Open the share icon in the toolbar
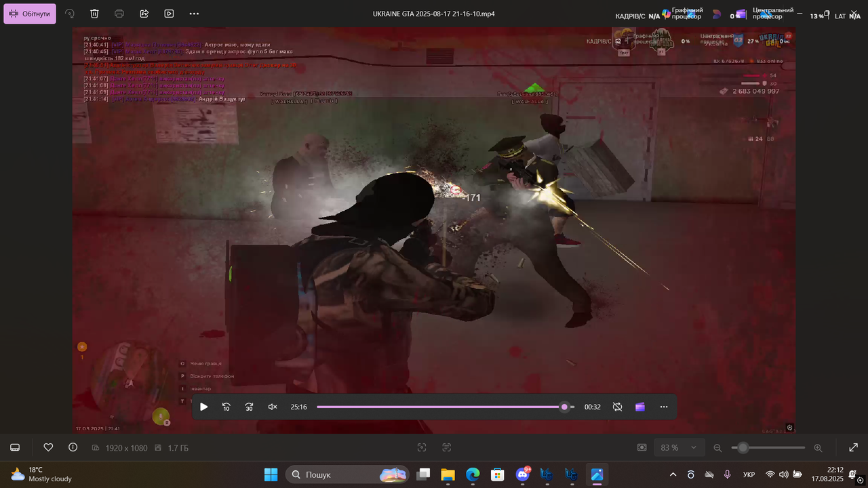868x488 pixels. (144, 14)
